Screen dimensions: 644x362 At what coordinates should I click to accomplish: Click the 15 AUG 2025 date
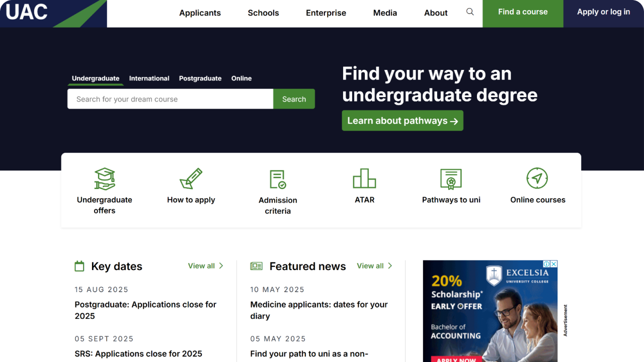[x=102, y=290]
